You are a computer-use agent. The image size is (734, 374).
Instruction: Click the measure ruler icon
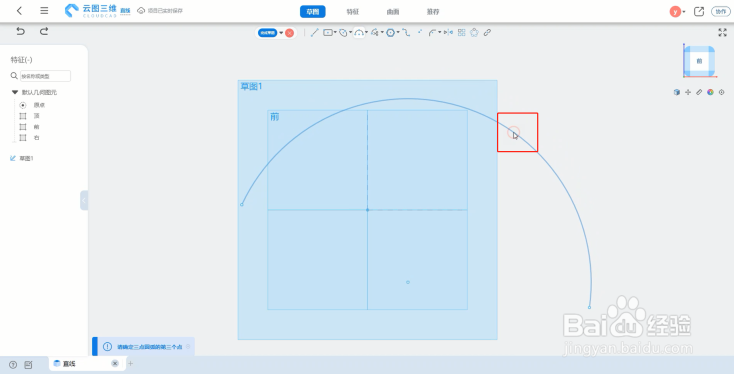(x=699, y=92)
